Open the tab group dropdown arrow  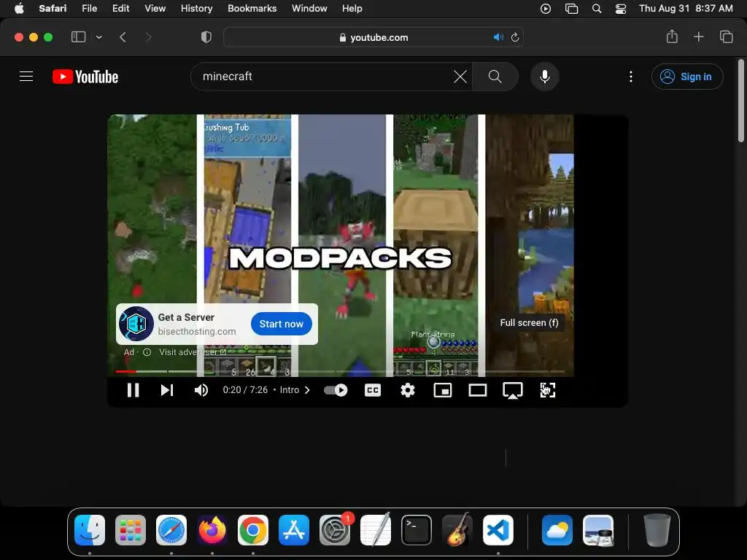click(99, 37)
